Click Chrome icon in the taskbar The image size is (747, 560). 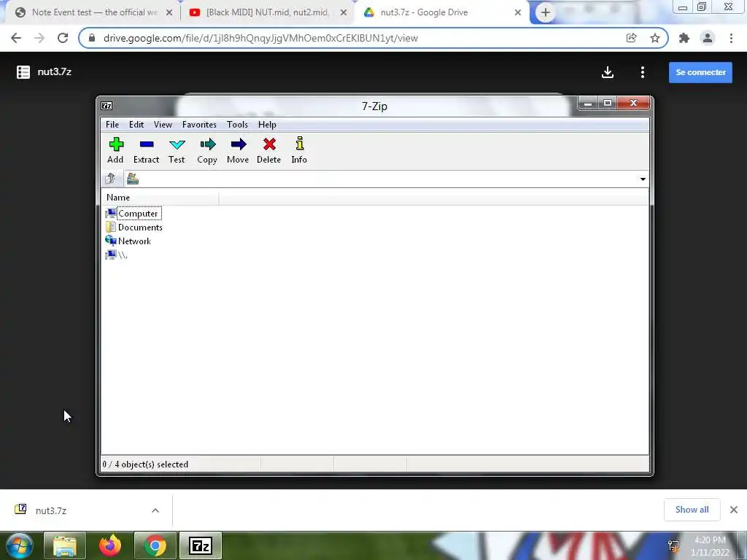coord(155,545)
